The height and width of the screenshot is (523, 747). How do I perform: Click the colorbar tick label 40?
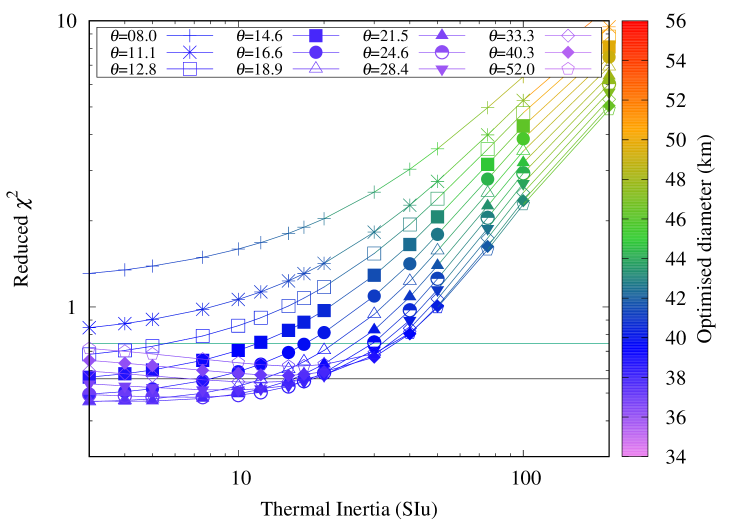[676, 338]
